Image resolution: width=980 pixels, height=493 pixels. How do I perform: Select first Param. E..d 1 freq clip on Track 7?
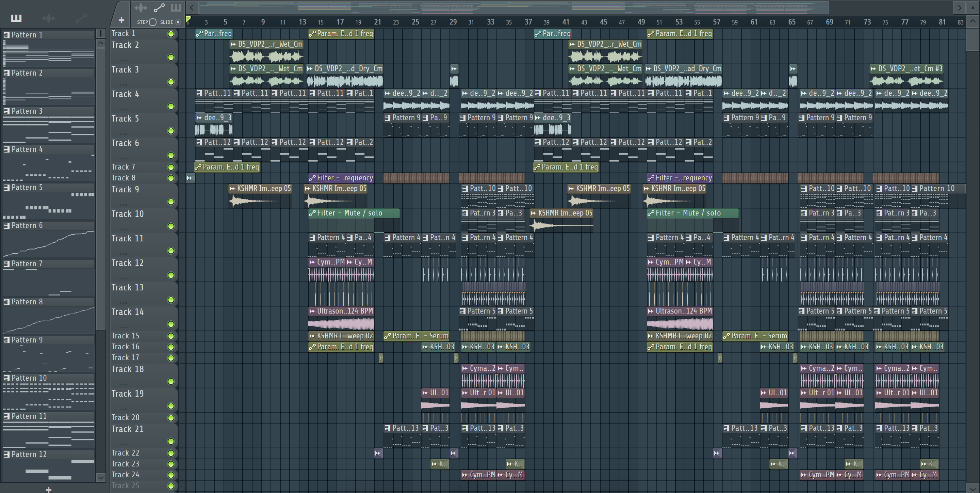(227, 167)
